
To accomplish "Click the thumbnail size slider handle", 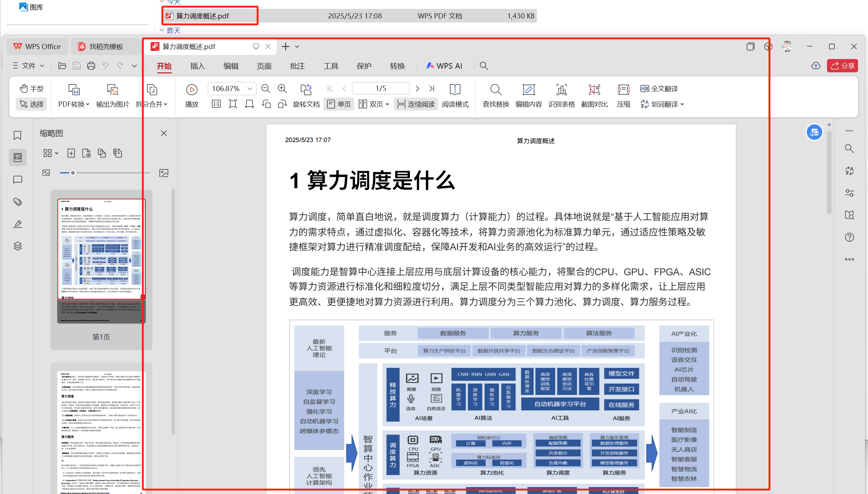I will (x=73, y=173).
